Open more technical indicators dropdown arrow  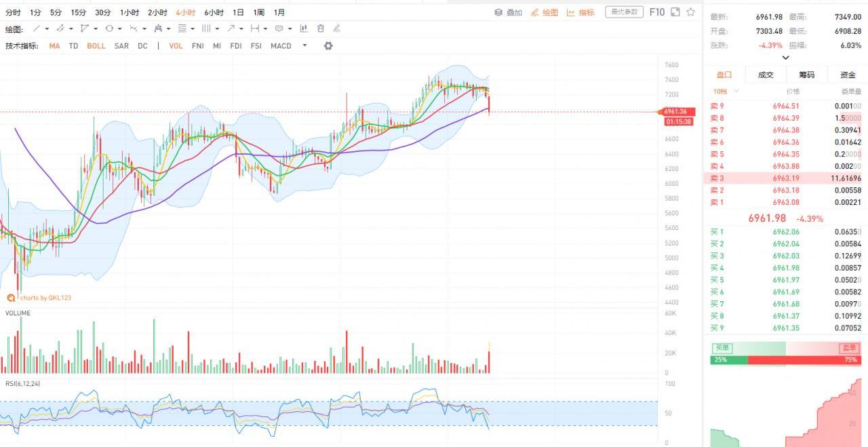pos(304,45)
